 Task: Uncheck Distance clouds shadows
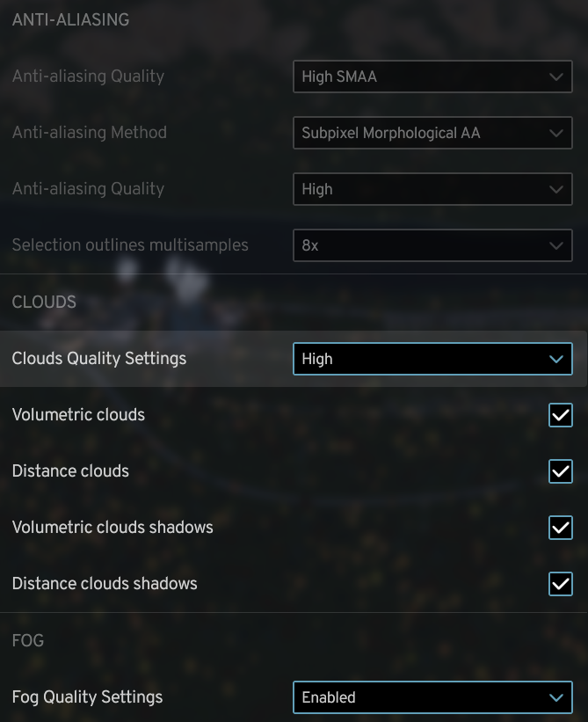560,583
